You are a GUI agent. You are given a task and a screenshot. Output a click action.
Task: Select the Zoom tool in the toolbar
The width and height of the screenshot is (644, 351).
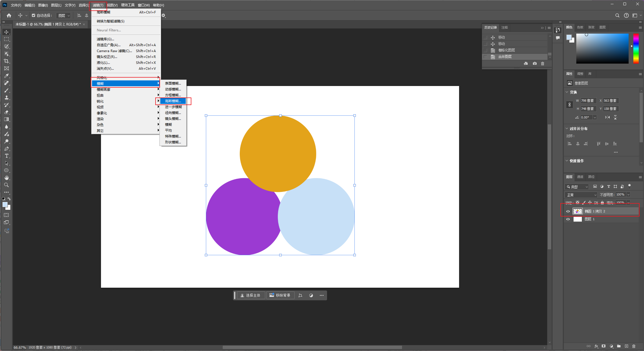(6, 185)
